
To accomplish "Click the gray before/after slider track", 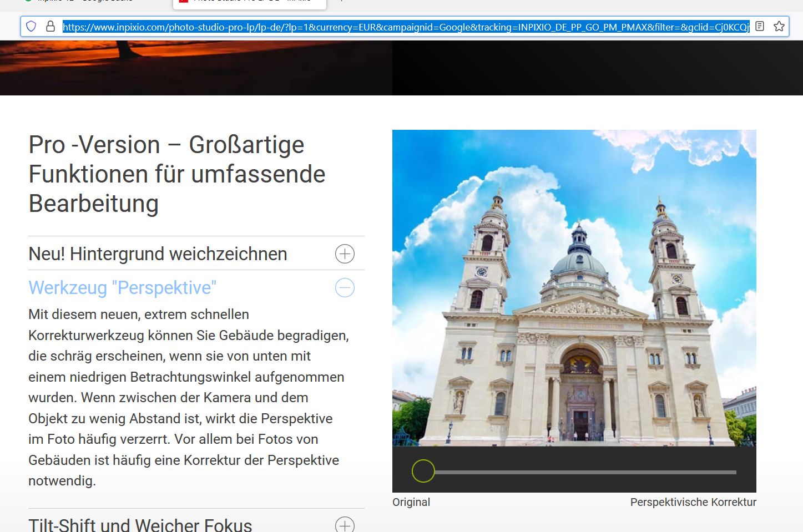I will [x=585, y=472].
